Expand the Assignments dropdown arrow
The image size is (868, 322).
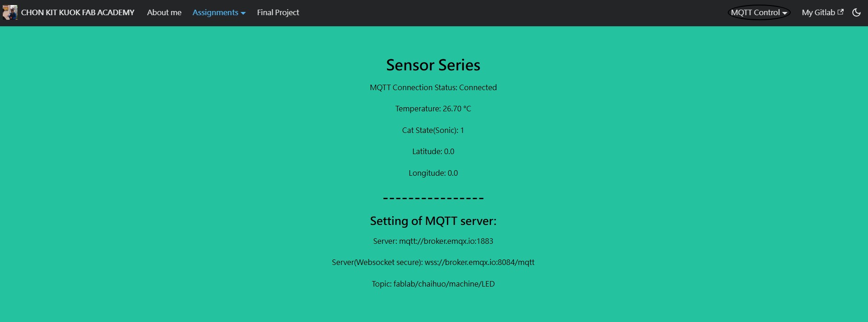coord(243,13)
